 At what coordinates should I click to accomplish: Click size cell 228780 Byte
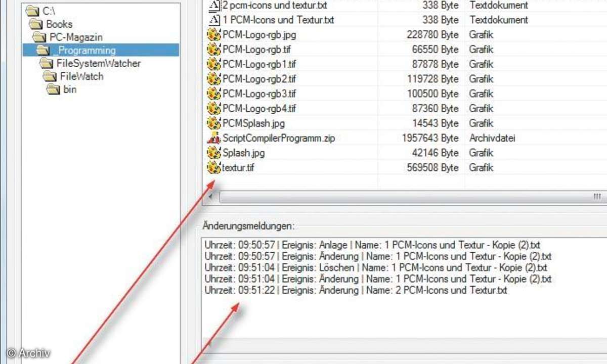432,35
